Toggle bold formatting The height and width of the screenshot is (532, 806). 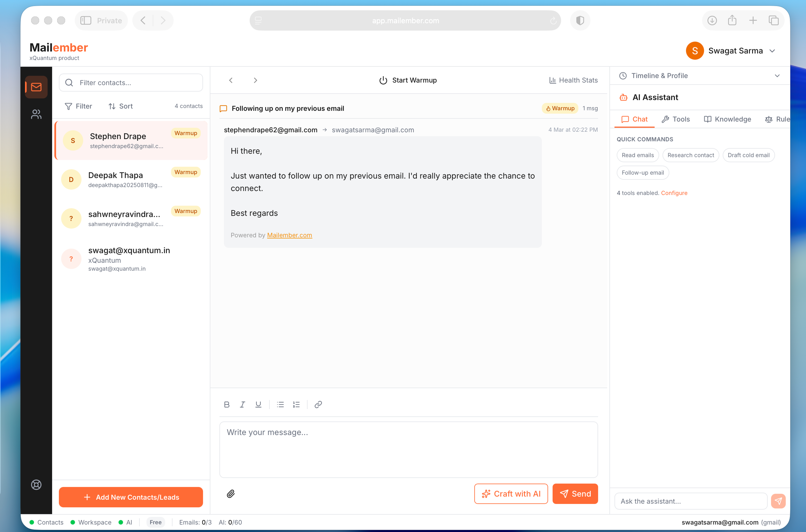coord(227,404)
